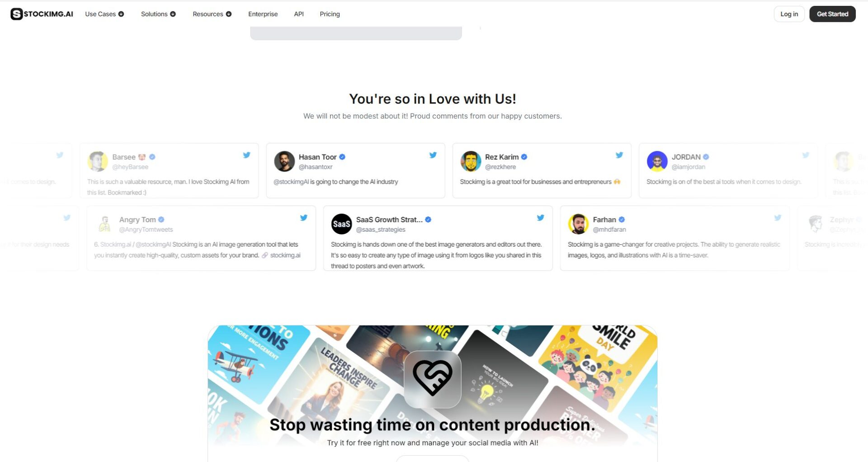Click the Get Started button
Viewport: 868px width, 462px height.
[832, 14]
